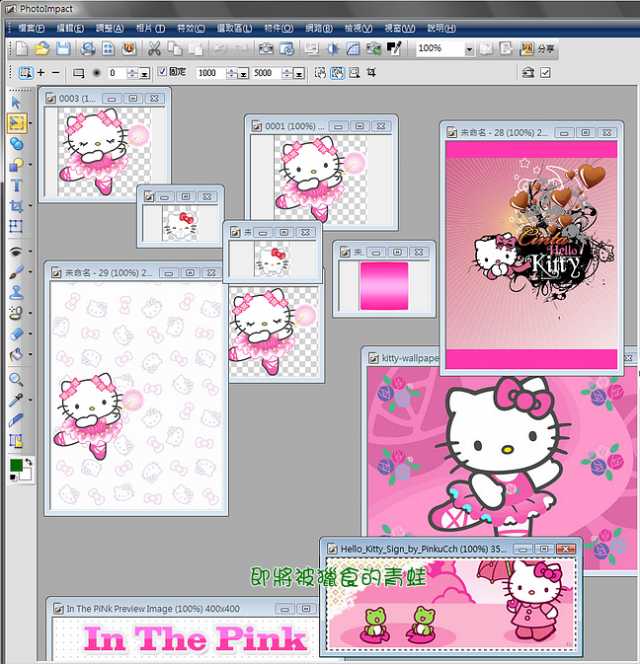Image resolution: width=640 pixels, height=665 pixels.
Task: Enable add-to-selection plus mode
Action: (x=41, y=73)
